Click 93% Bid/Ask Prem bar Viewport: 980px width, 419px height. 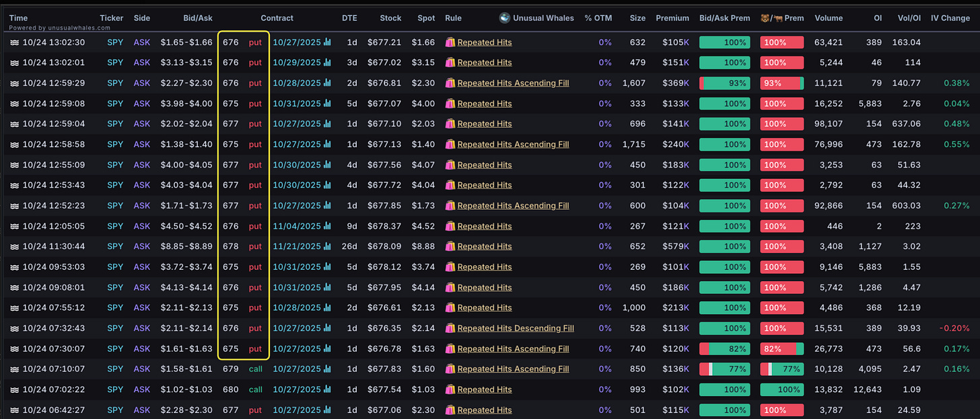pyautogui.click(x=724, y=83)
